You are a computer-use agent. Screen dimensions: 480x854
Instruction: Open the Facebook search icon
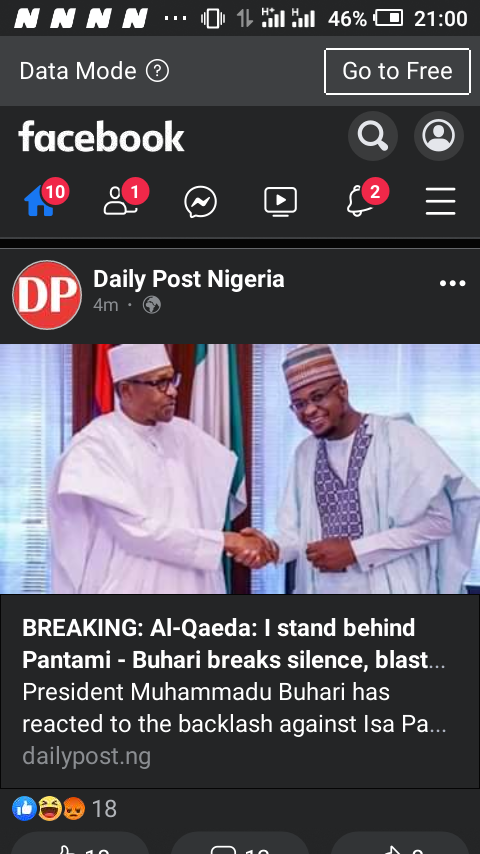pyautogui.click(x=373, y=136)
